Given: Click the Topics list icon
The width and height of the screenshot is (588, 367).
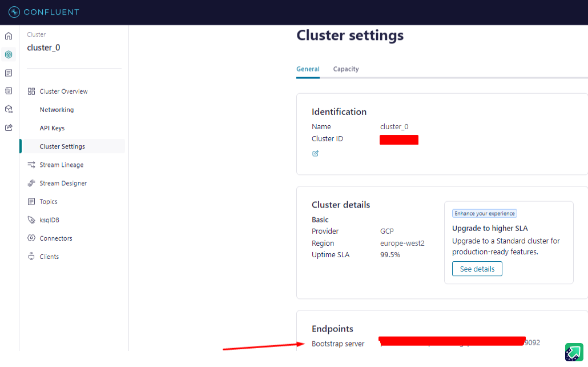Looking at the screenshot, I should coord(31,202).
